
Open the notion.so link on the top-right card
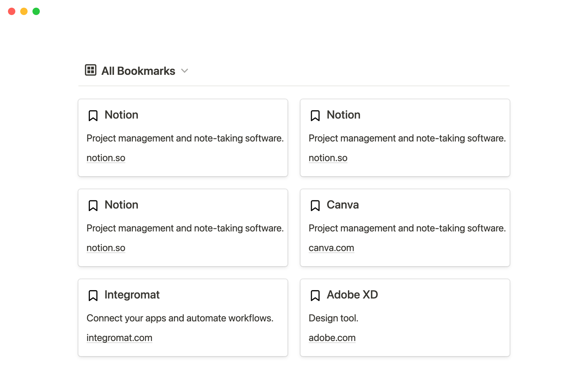click(x=328, y=158)
